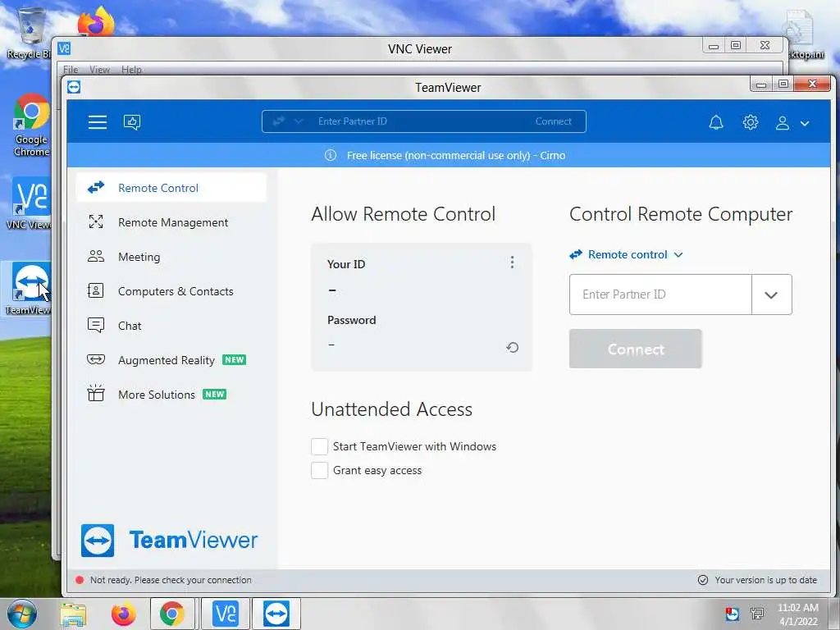Open the Partner ID history dropdown arrow
The height and width of the screenshot is (630, 840).
click(x=771, y=294)
